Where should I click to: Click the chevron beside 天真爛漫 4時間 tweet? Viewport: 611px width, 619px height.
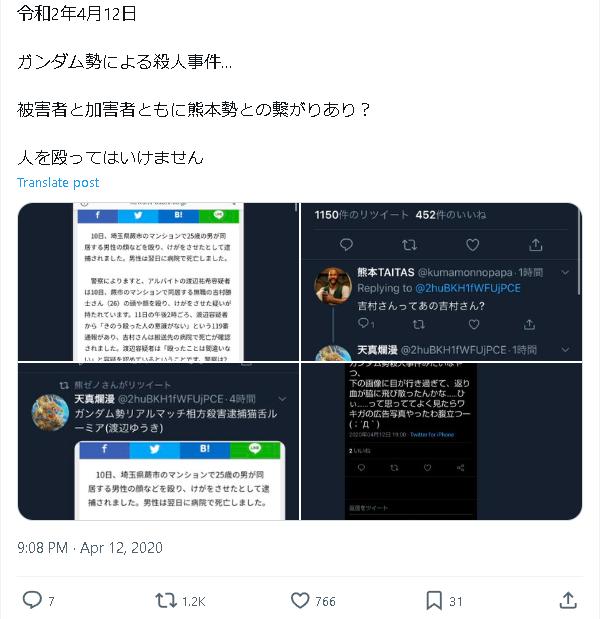coord(282,399)
